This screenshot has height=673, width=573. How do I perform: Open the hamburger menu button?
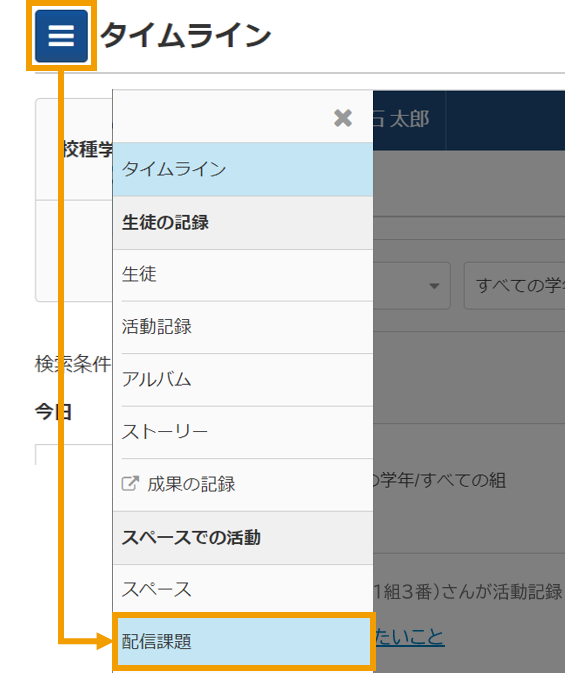(61, 36)
